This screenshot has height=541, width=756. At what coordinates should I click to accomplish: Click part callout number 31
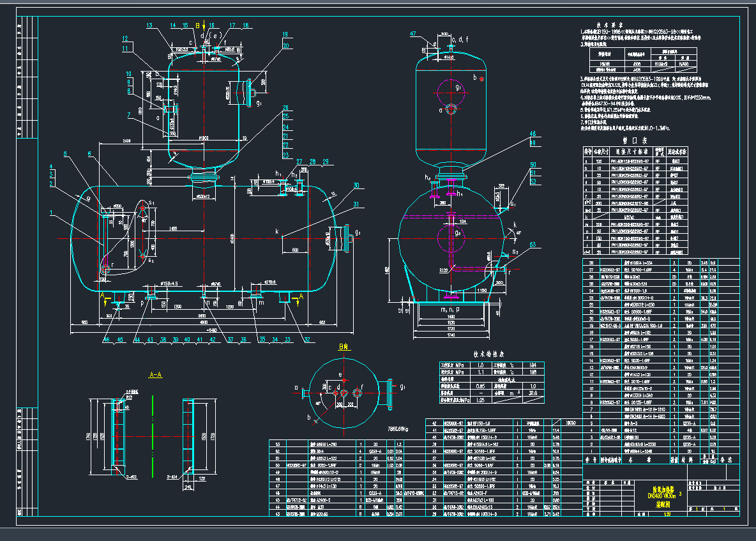[356, 204]
